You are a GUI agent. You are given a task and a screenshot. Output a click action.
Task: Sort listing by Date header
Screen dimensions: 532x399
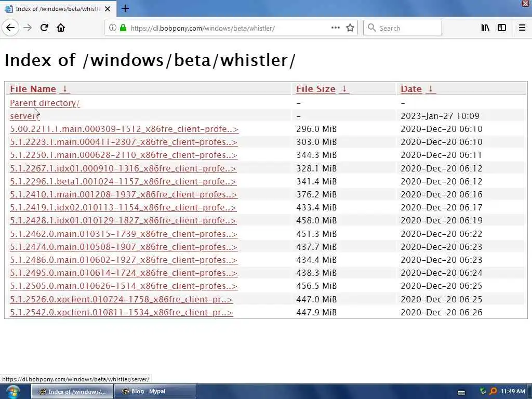coord(411,89)
